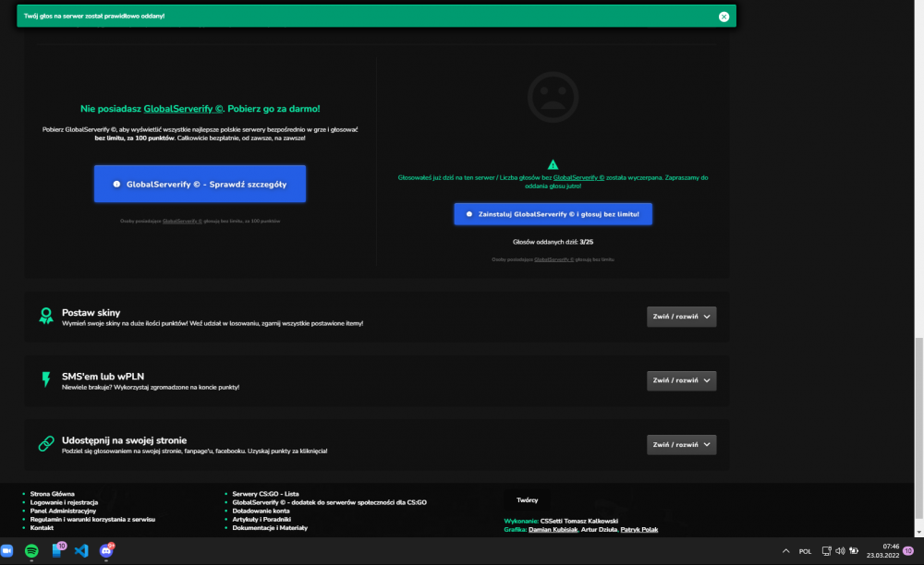Open the volume speaker tray icon
924x565 pixels.
(x=840, y=551)
